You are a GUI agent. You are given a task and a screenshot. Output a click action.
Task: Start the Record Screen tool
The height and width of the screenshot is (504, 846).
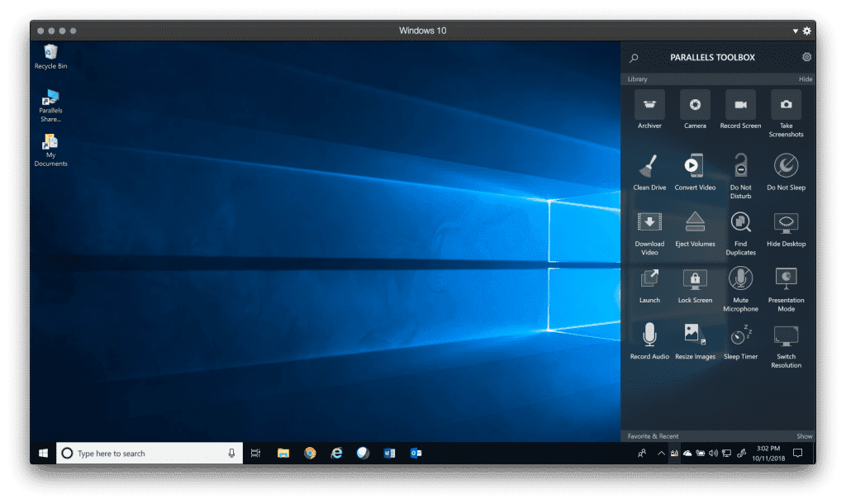point(740,105)
